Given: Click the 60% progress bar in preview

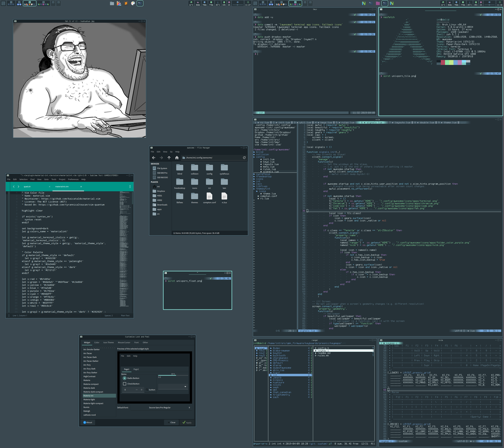Looking at the screenshot, I should tap(173, 375).
